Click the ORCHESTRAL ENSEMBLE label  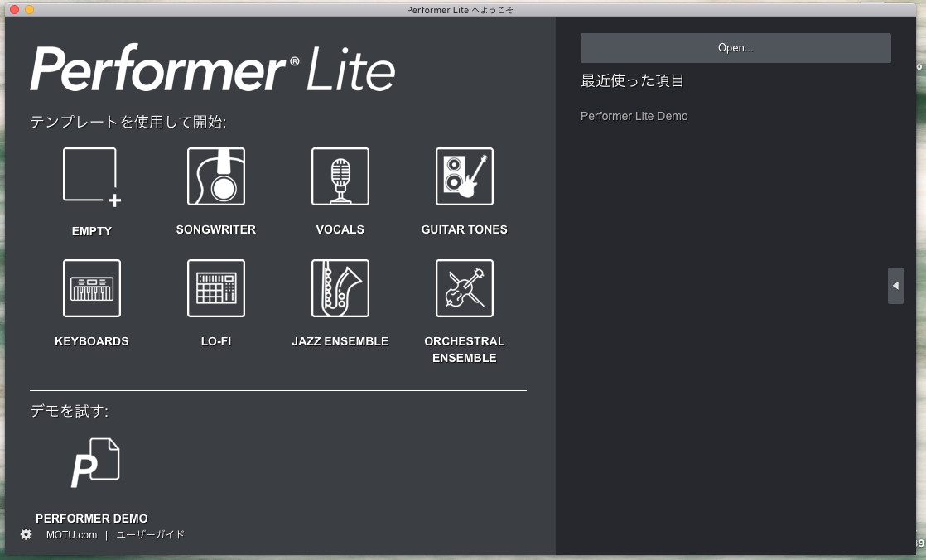point(464,350)
